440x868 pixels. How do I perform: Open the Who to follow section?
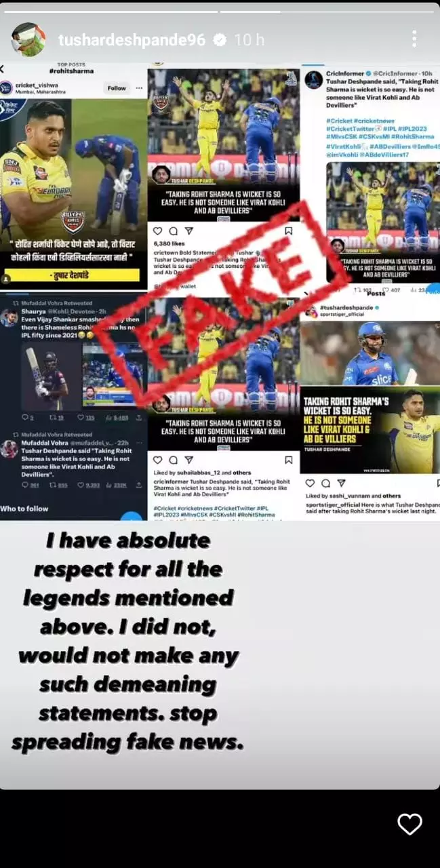(24, 509)
